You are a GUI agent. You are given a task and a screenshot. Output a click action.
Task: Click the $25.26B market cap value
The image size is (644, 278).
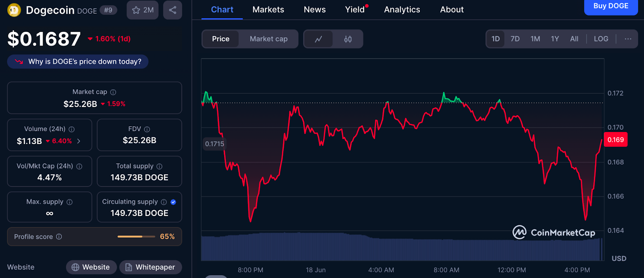point(80,104)
